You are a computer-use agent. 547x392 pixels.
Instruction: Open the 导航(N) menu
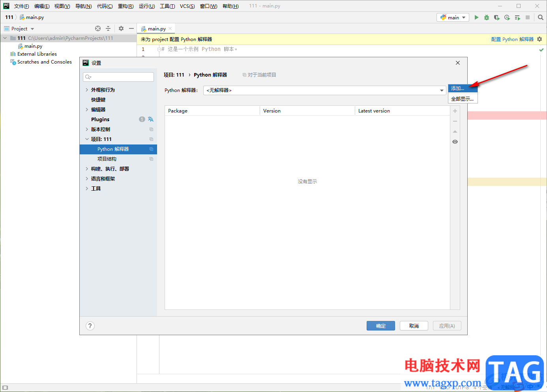click(84, 6)
